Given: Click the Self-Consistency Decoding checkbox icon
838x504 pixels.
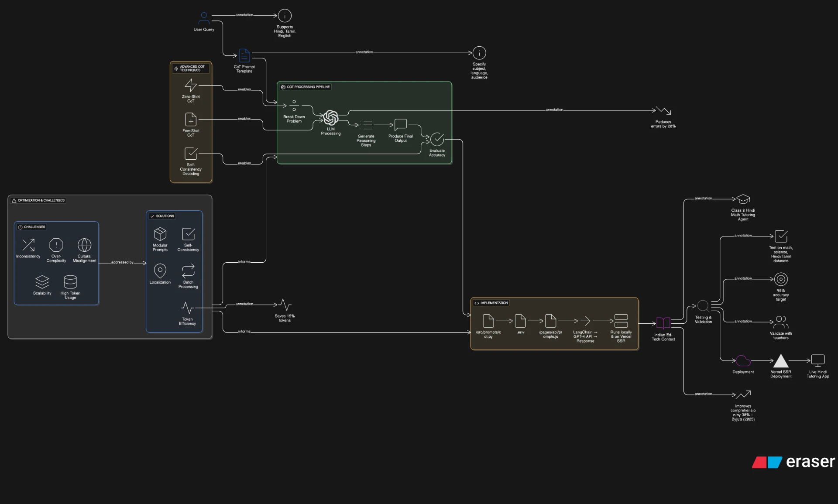Looking at the screenshot, I should click(191, 153).
